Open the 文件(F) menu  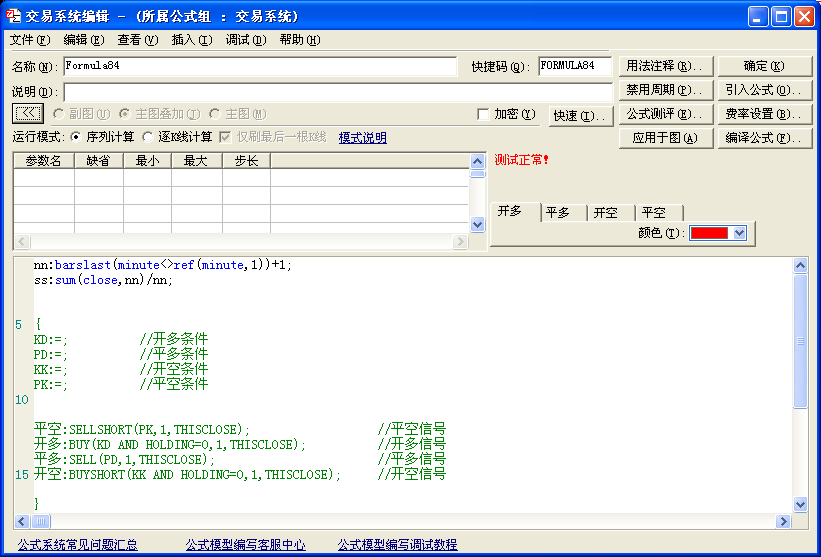[30, 40]
